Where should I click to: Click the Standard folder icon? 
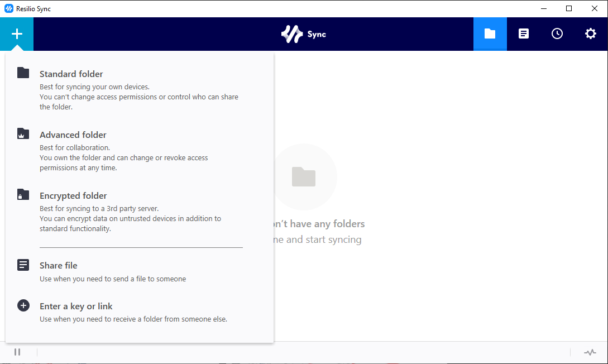click(x=23, y=73)
